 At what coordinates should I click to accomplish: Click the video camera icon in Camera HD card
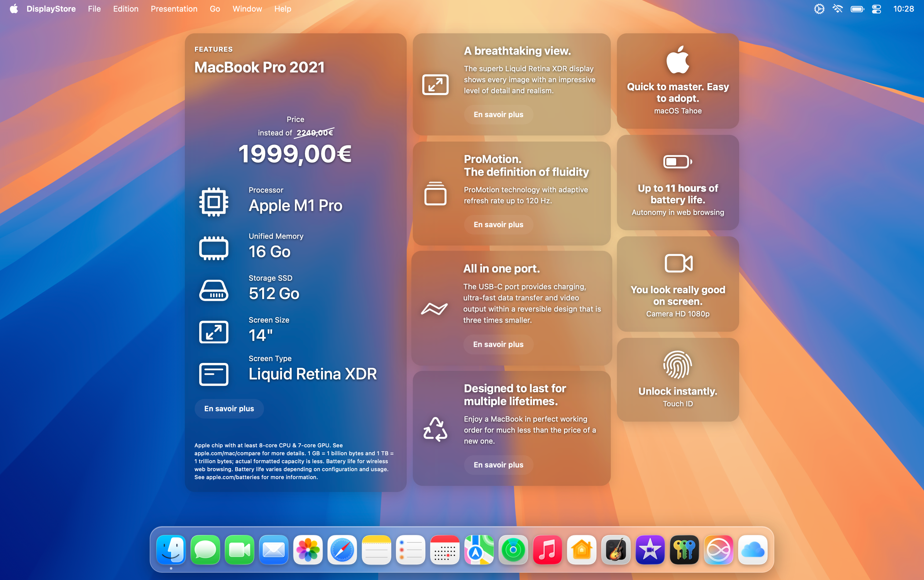tap(678, 263)
